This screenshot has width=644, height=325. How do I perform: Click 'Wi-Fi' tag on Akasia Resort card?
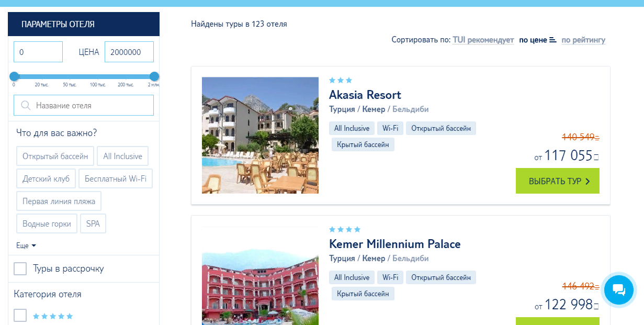[x=390, y=128]
